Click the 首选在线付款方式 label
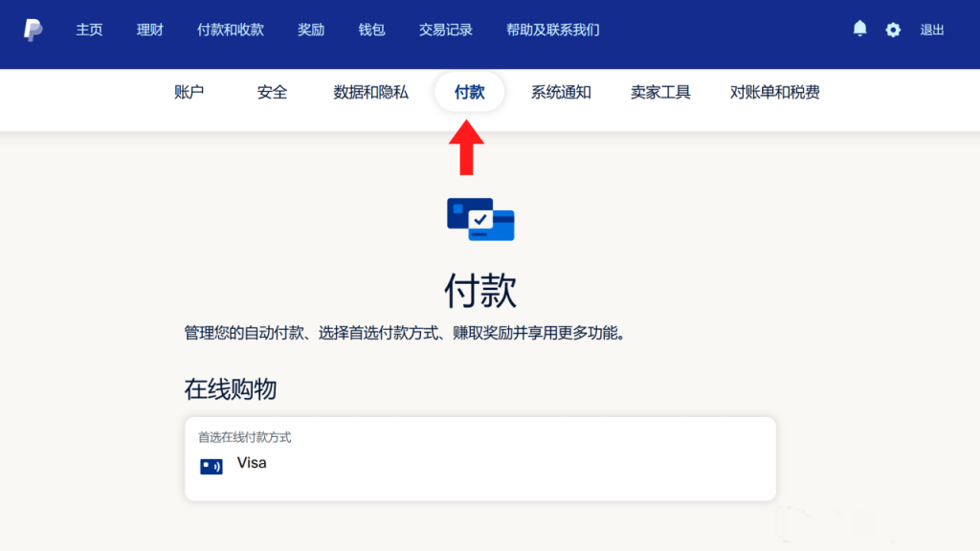The image size is (980, 551). 244,437
